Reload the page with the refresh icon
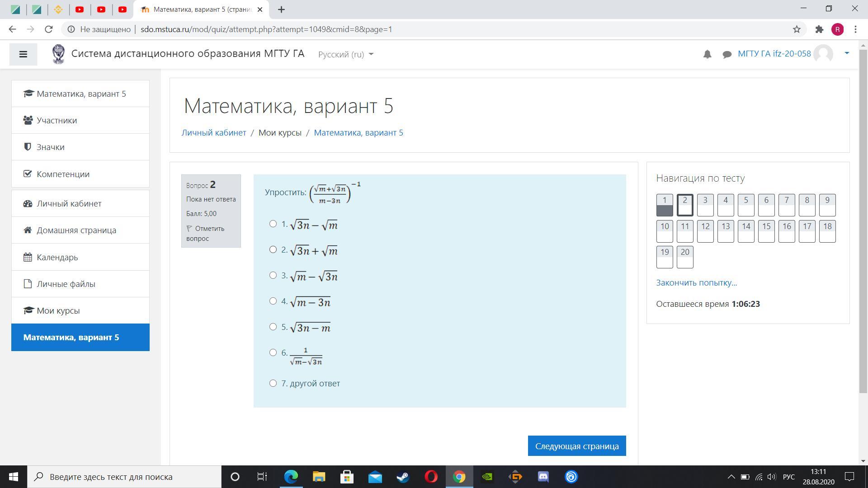Viewport: 868px width, 488px height. pyautogui.click(x=48, y=29)
